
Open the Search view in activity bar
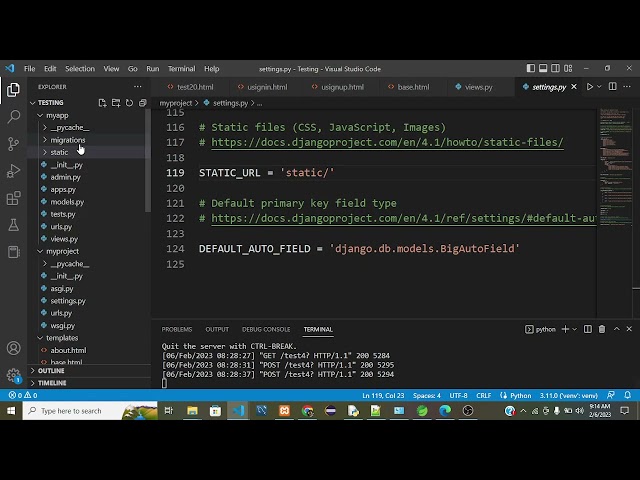(x=13, y=117)
